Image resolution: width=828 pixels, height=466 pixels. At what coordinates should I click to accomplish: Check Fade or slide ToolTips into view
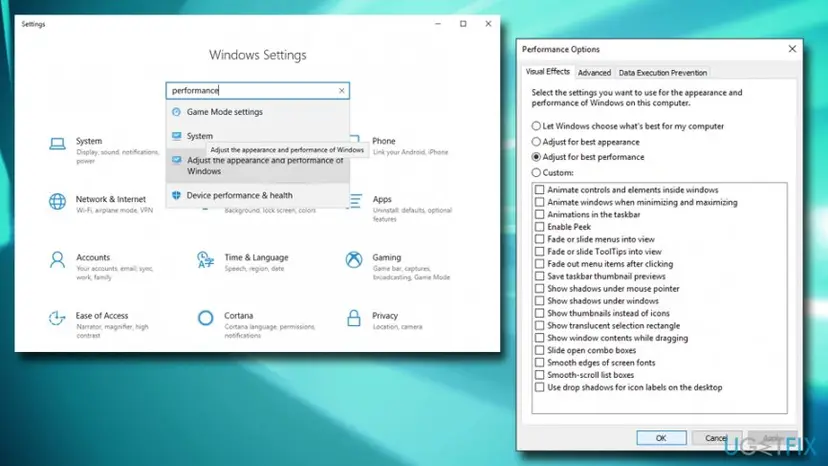pyautogui.click(x=539, y=251)
